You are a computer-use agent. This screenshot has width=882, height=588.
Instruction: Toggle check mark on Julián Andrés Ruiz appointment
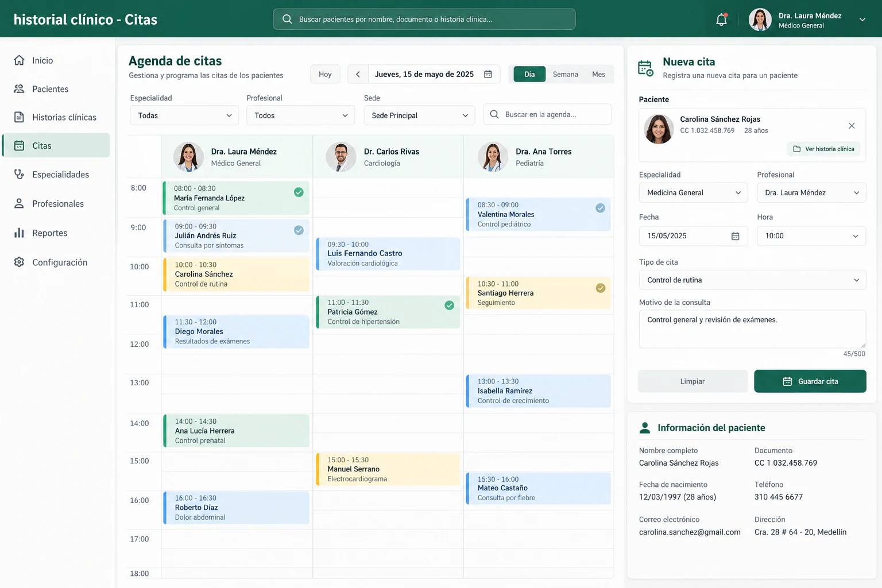pos(299,230)
